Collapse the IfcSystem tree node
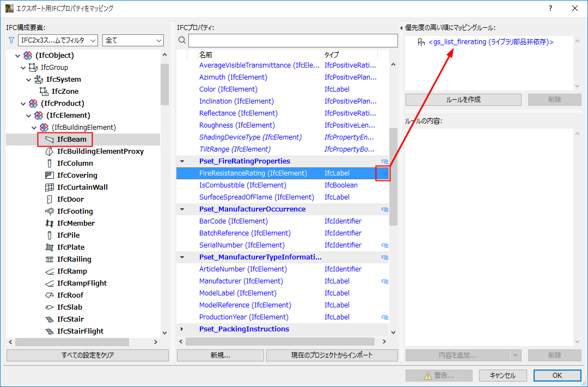588x387 pixels. [x=29, y=80]
